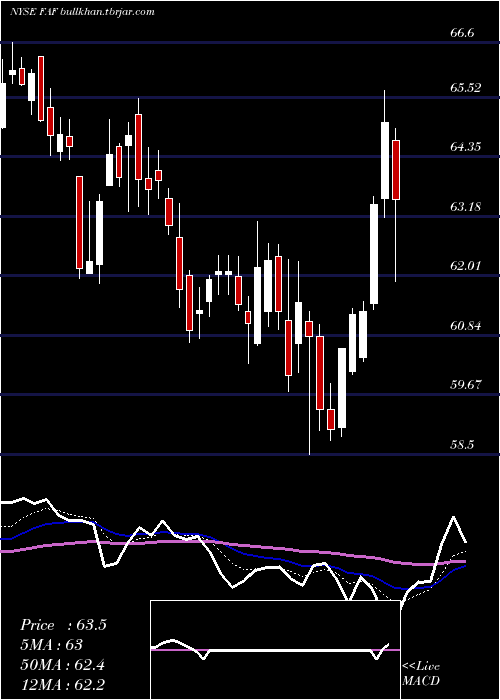Image resolution: width=500 pixels, height=700 pixels.
Task: Select the 64.35 price axis label
Action: point(466,146)
